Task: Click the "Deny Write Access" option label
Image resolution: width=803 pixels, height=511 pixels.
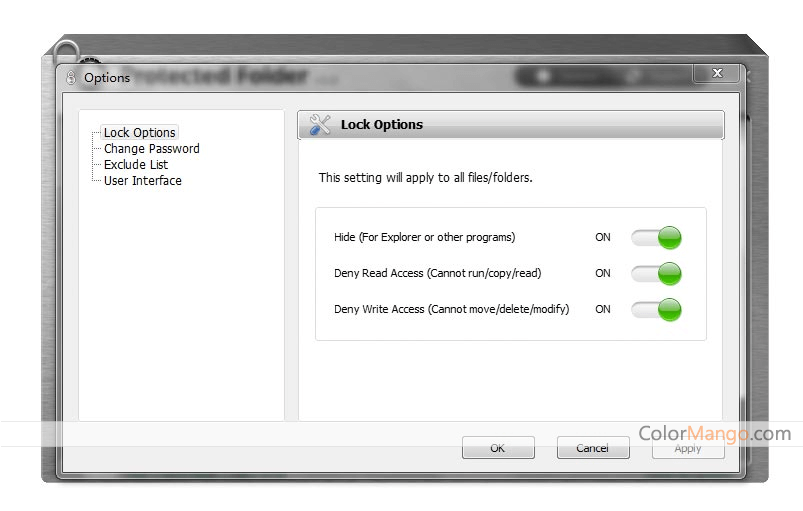Action: [x=451, y=309]
